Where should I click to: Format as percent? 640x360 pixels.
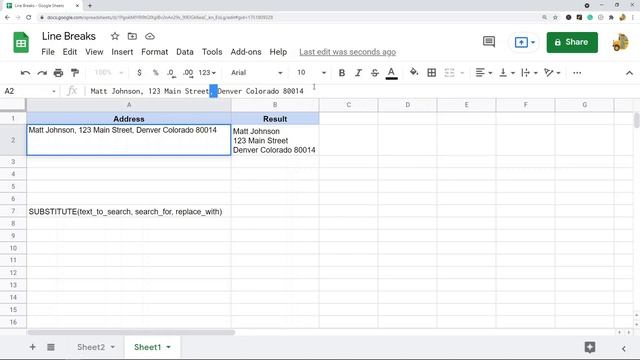pyautogui.click(x=156, y=73)
